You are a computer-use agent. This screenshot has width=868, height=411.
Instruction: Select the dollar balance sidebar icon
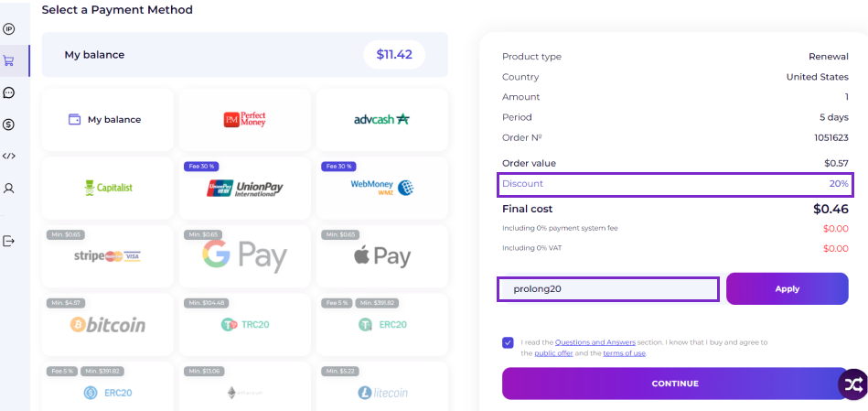(x=8, y=124)
